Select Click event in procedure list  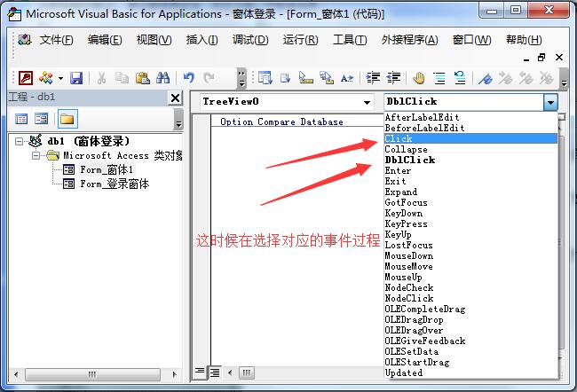[x=470, y=138]
